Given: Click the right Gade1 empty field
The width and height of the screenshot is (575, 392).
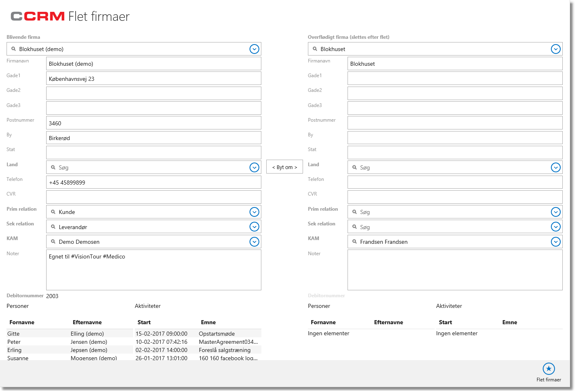Looking at the screenshot, I should pos(455,78).
